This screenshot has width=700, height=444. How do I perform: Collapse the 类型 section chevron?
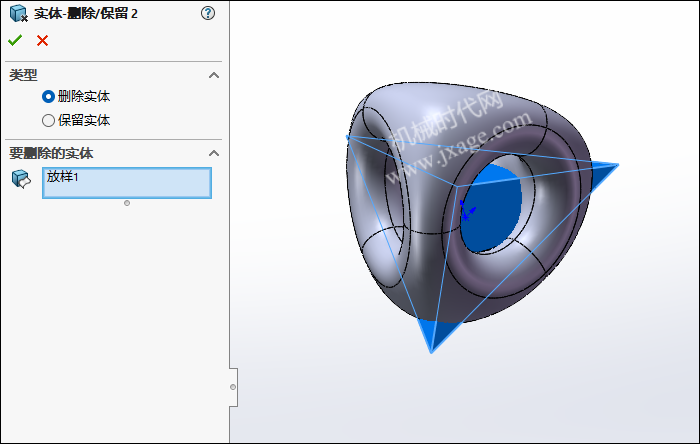(214, 75)
